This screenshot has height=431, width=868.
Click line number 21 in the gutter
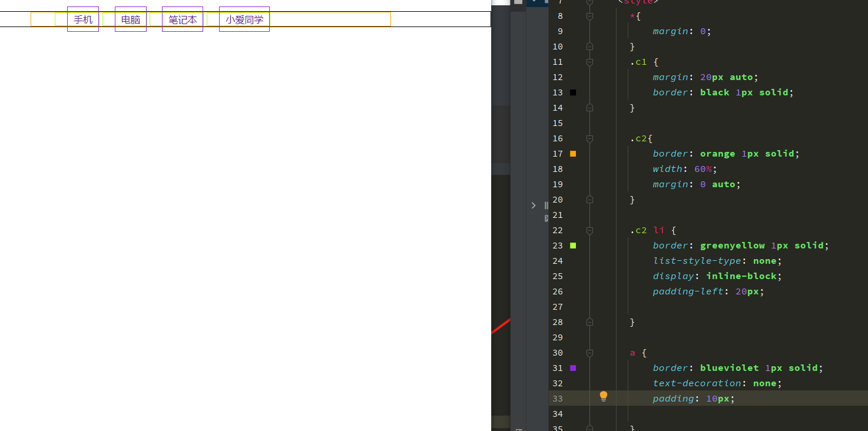point(557,215)
